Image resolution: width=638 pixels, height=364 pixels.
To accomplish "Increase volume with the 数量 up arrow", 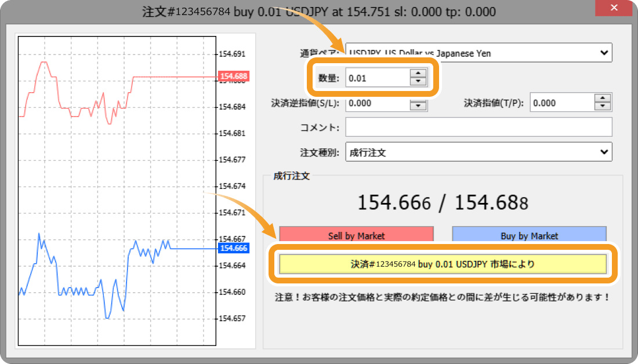I will (418, 74).
